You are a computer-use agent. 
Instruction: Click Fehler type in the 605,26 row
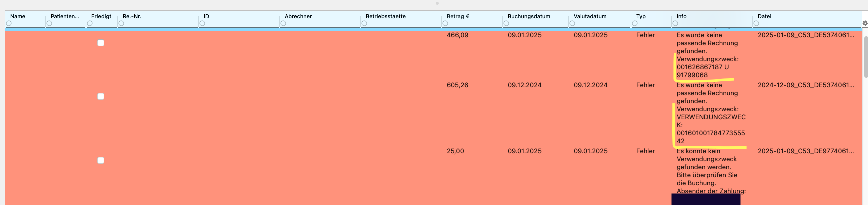(645, 85)
